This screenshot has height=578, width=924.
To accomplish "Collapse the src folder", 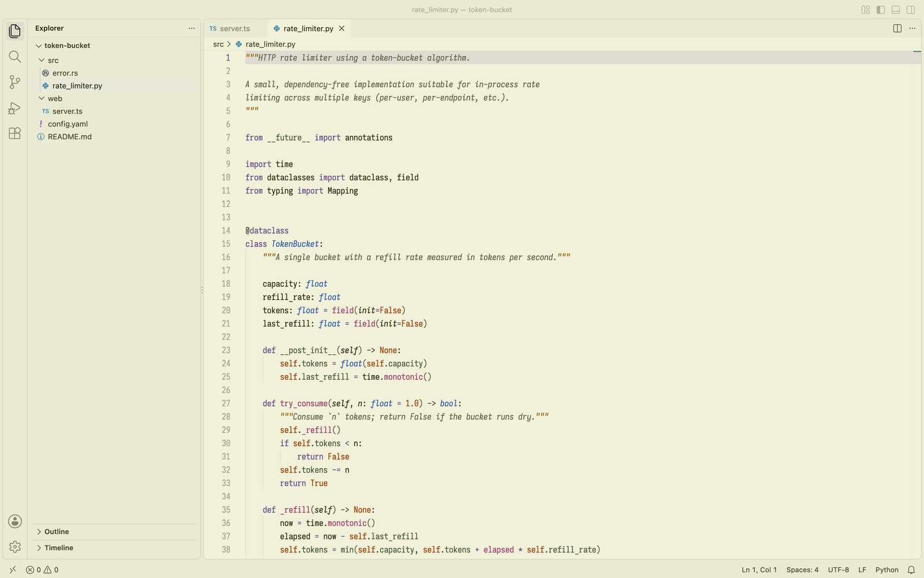I will pyautogui.click(x=115, y=61).
